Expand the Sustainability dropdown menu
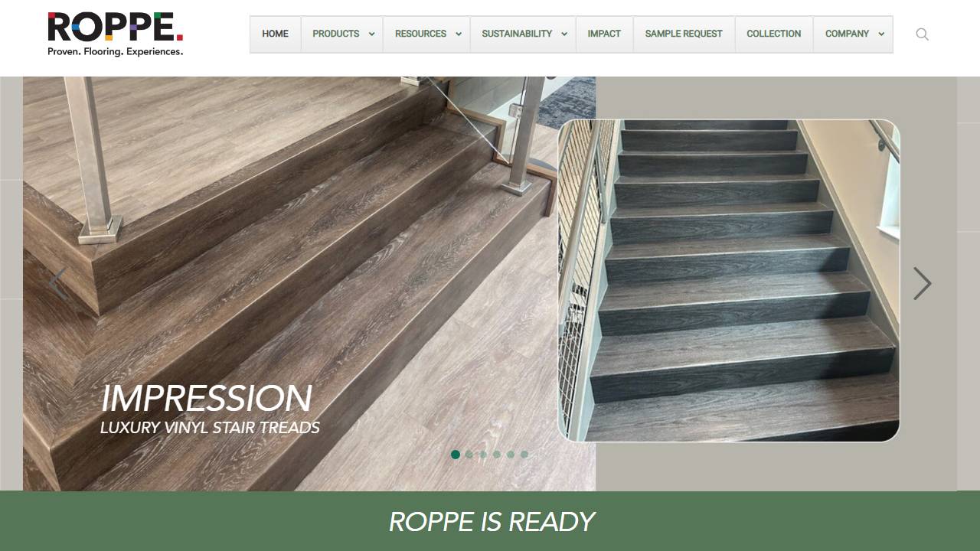 pyautogui.click(x=523, y=34)
